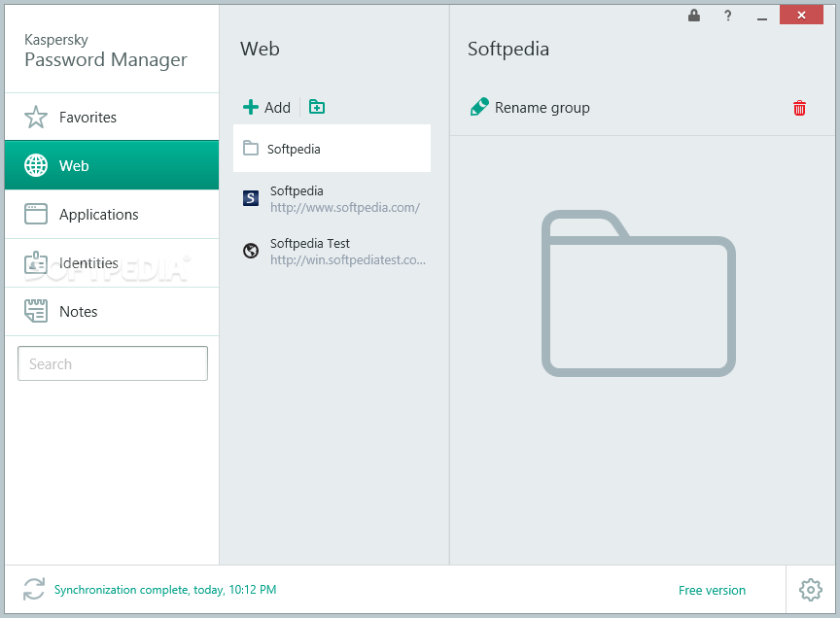Open the Favorites section

(112, 117)
